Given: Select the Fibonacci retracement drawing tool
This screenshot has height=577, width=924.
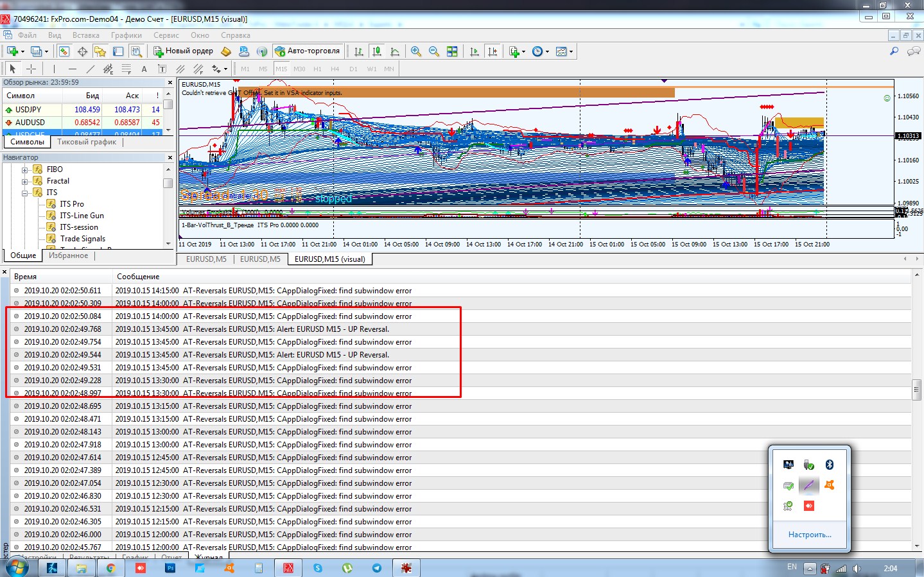Looking at the screenshot, I should click(x=126, y=69).
